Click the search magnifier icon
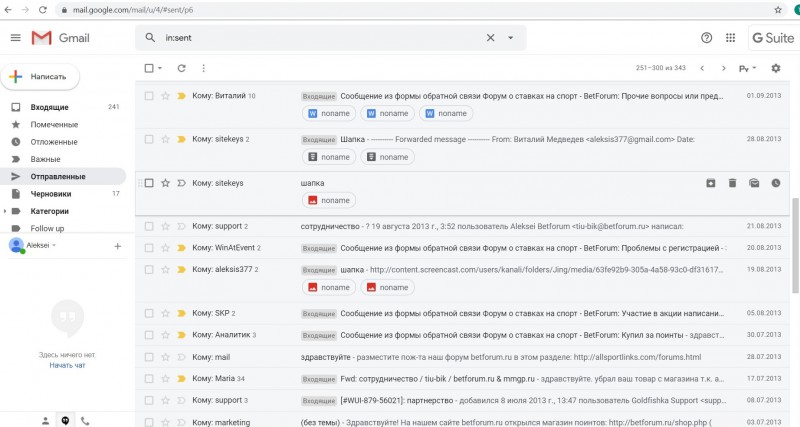Screen dimensions: 800x427 point(150,38)
